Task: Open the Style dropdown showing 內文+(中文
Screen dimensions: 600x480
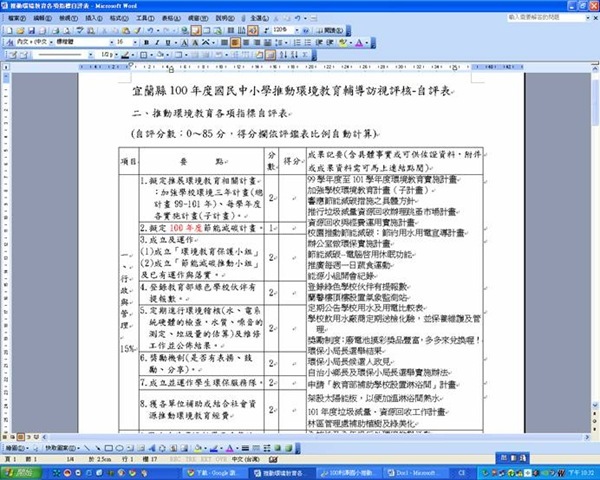Action: click(x=51, y=42)
